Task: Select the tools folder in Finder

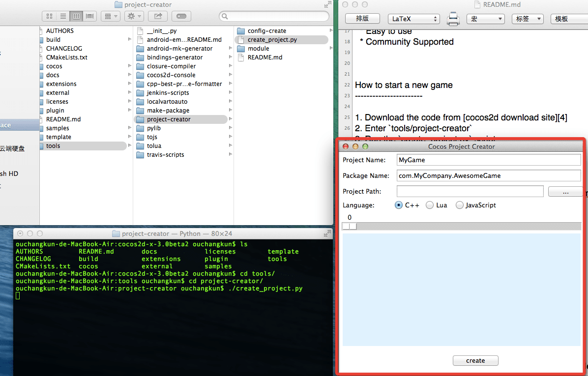Action: 53,146
